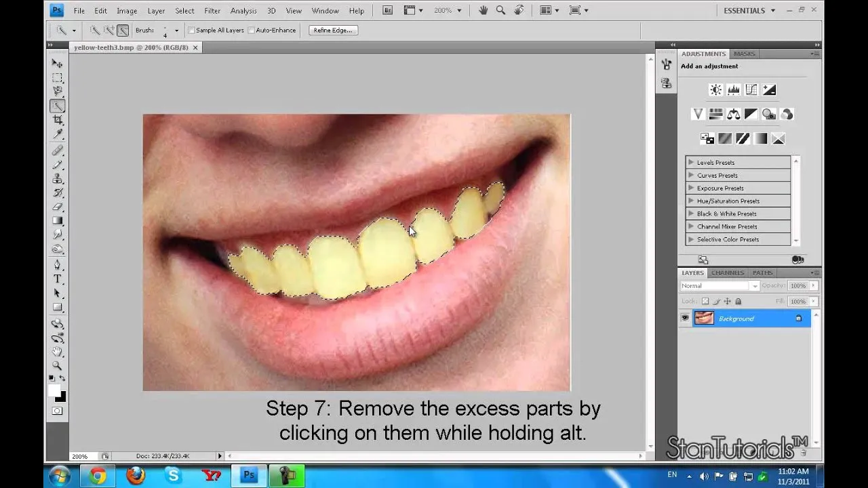The image size is (868, 488).
Task: Set the foreground color swatch
Action: pos(54,390)
